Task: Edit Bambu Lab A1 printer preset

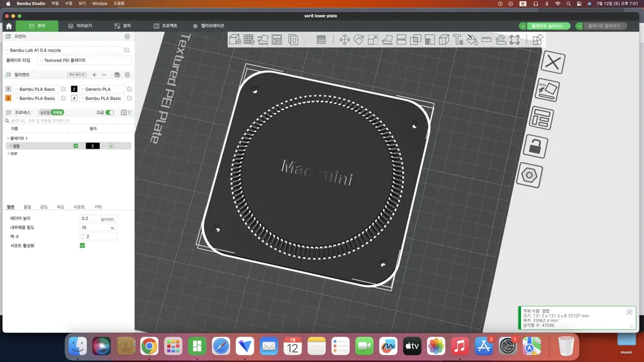Action: point(128,50)
